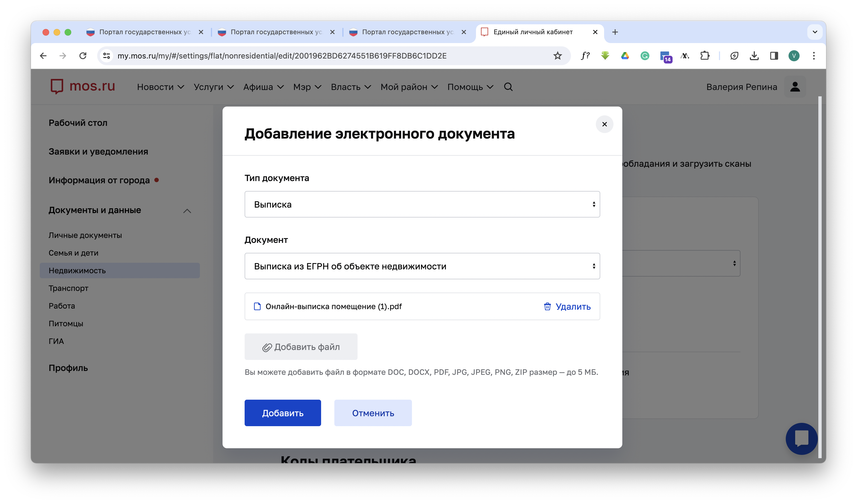Confirm with the blue Добавить button
The image size is (857, 504).
point(283,413)
